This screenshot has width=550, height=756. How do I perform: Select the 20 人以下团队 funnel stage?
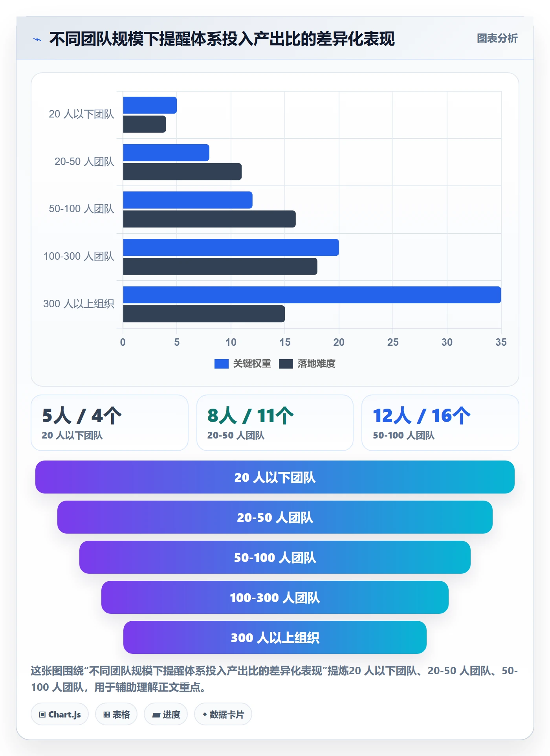click(275, 477)
